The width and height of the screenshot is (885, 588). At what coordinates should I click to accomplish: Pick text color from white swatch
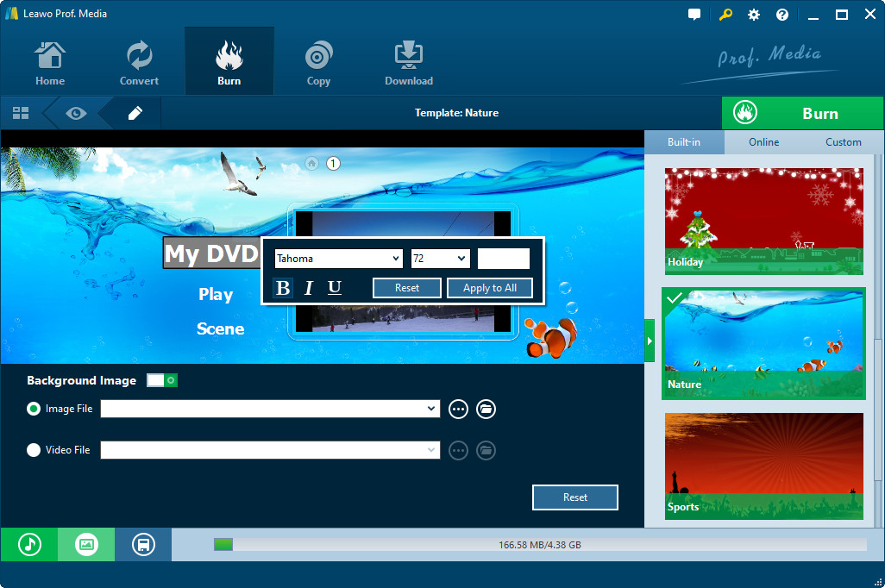tap(504, 259)
